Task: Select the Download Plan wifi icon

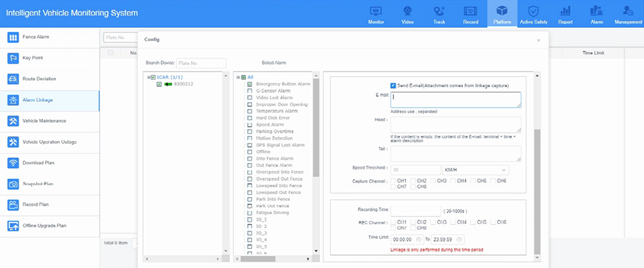Action: (13, 163)
